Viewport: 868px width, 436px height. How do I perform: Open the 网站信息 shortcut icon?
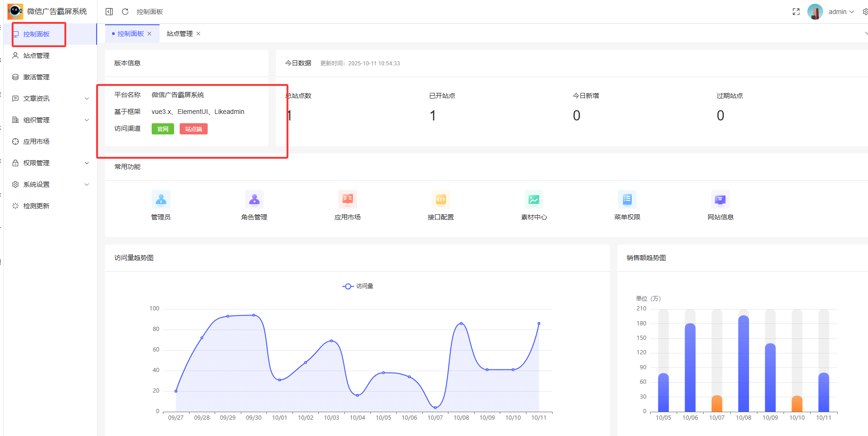pyautogui.click(x=721, y=200)
